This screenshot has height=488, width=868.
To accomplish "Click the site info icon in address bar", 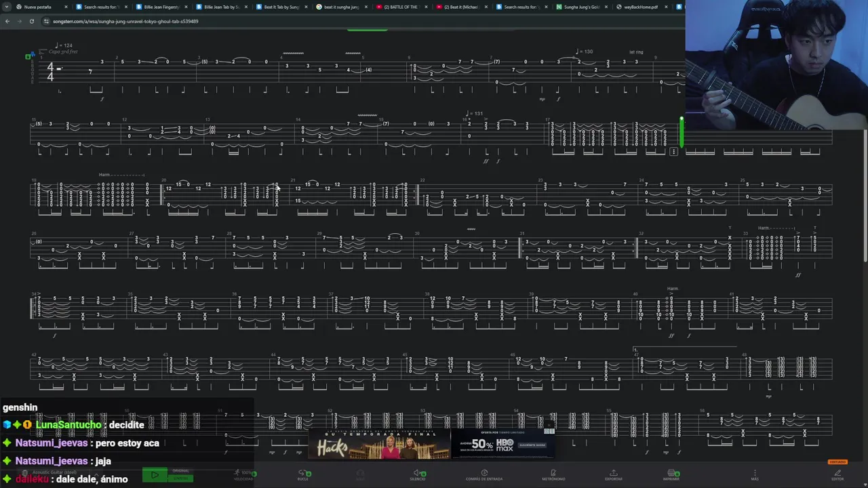I will pos(46,21).
